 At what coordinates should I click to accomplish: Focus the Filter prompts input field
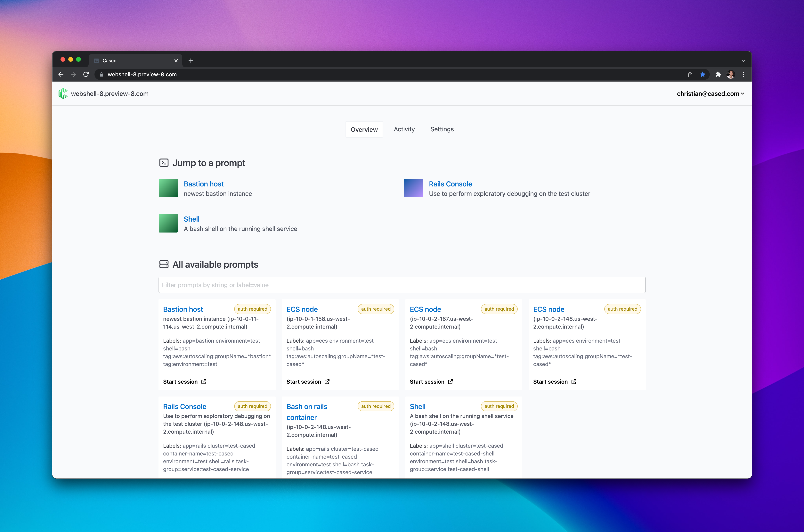[x=402, y=285]
